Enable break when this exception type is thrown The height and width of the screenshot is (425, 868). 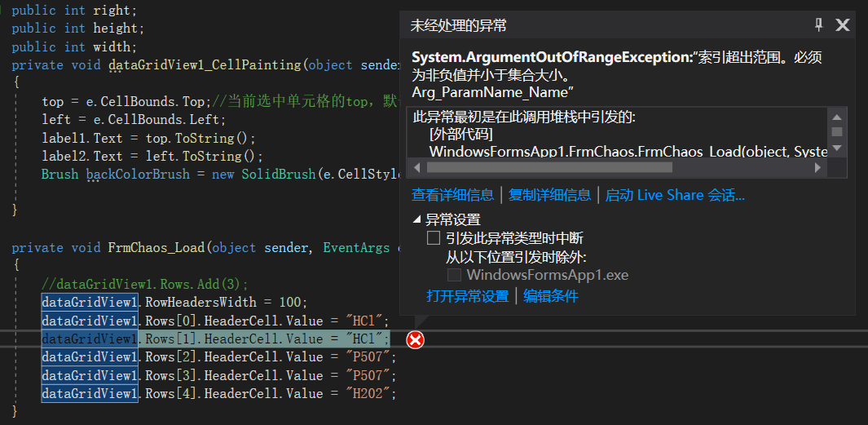[434, 238]
